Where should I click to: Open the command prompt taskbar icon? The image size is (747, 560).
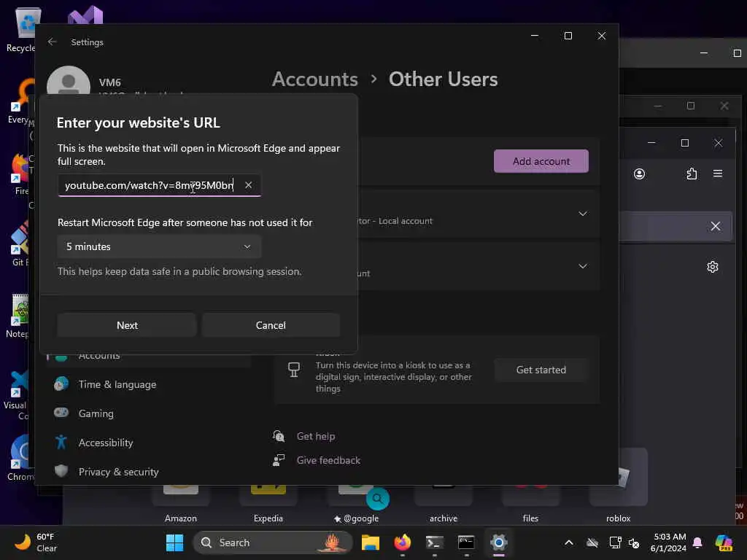point(466,542)
